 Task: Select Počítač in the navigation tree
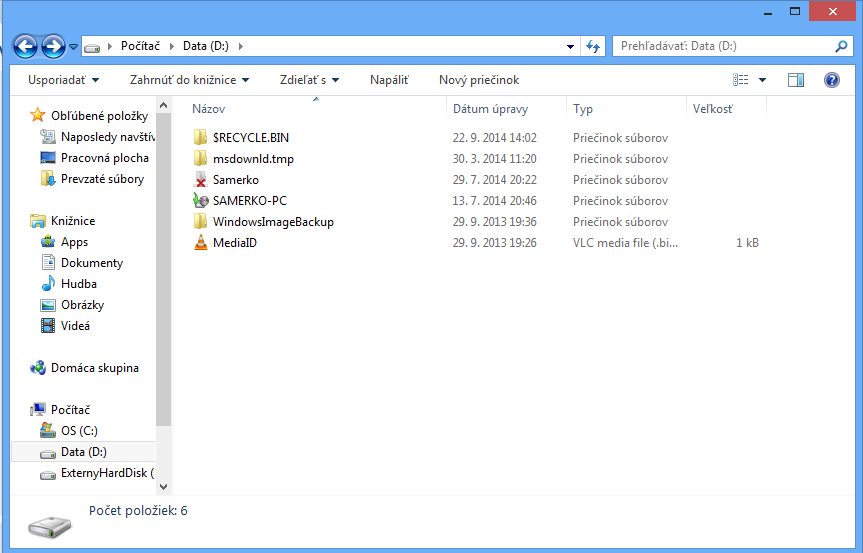(70, 410)
